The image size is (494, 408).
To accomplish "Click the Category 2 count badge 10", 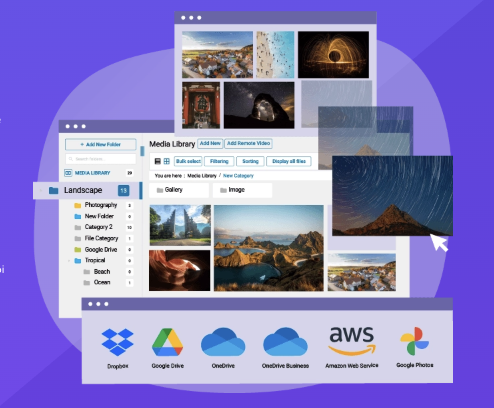I will tap(129, 227).
